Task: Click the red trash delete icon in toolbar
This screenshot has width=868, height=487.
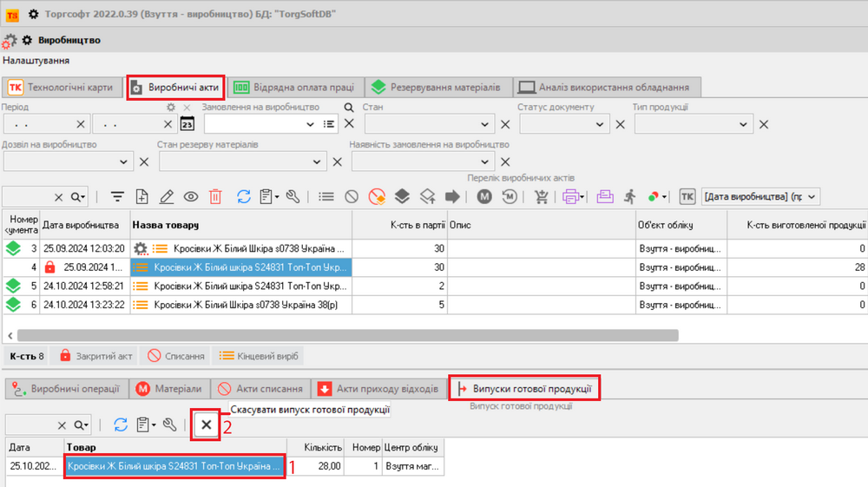Action: point(215,197)
